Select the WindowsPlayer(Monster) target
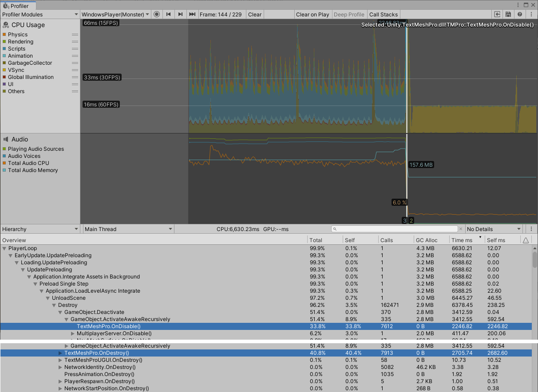Viewport: 538px width, 392px height. click(x=115, y=14)
